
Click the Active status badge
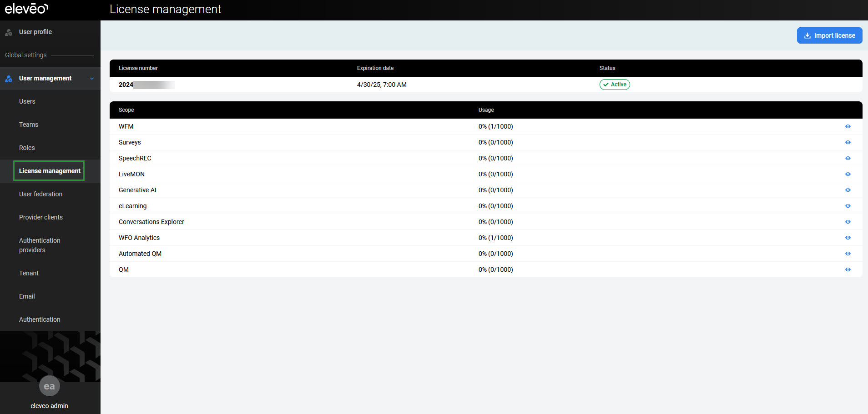tap(614, 85)
